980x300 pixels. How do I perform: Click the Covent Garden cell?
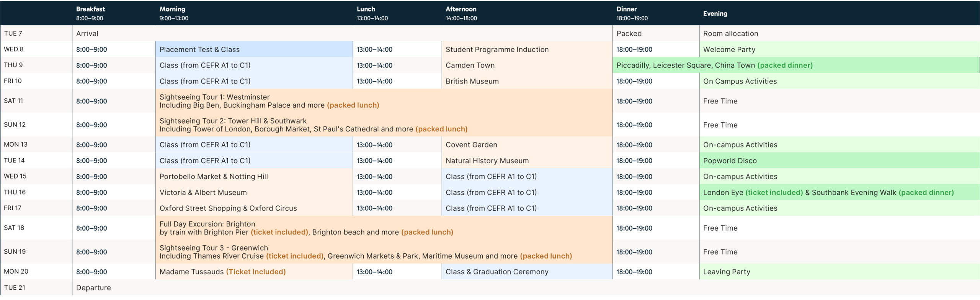pyautogui.click(x=471, y=145)
